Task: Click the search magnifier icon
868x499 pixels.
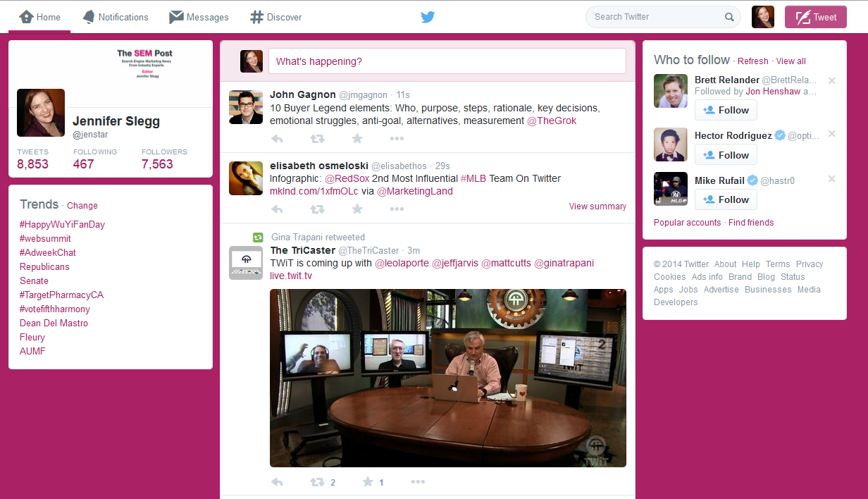Action: pos(729,17)
